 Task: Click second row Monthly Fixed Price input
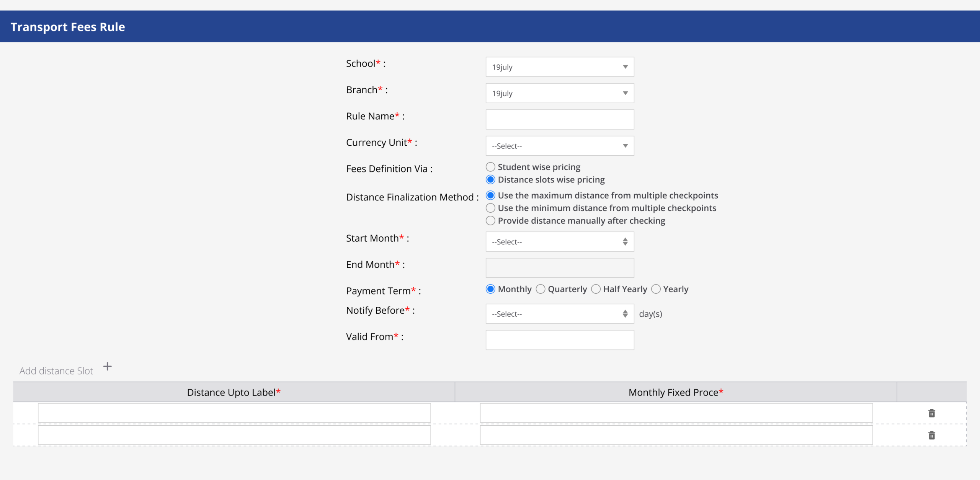[676, 435]
